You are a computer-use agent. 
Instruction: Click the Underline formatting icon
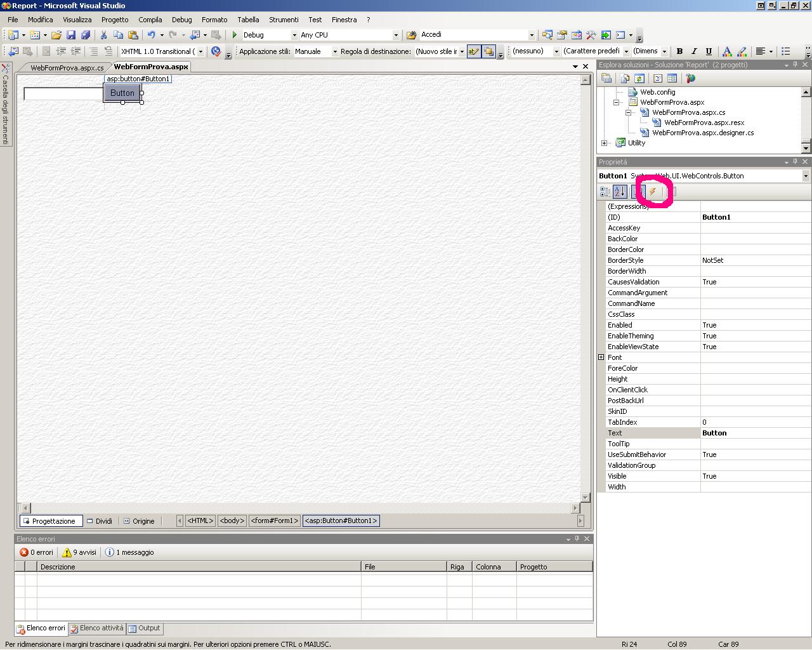(x=709, y=51)
